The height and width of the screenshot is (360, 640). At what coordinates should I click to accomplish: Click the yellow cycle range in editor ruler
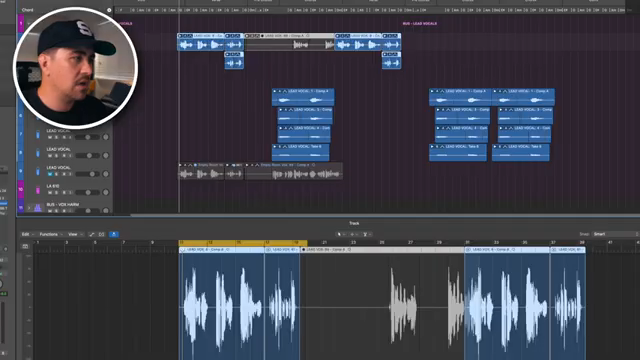(x=243, y=242)
